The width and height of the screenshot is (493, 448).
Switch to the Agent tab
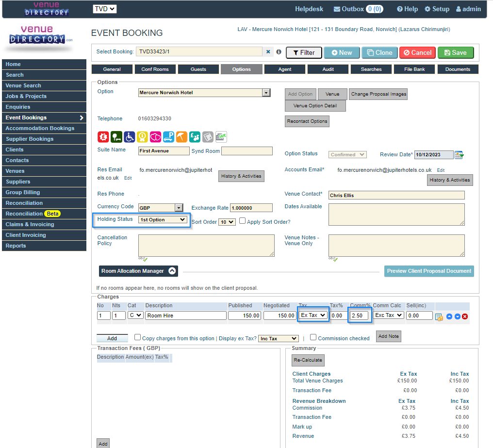[285, 69]
